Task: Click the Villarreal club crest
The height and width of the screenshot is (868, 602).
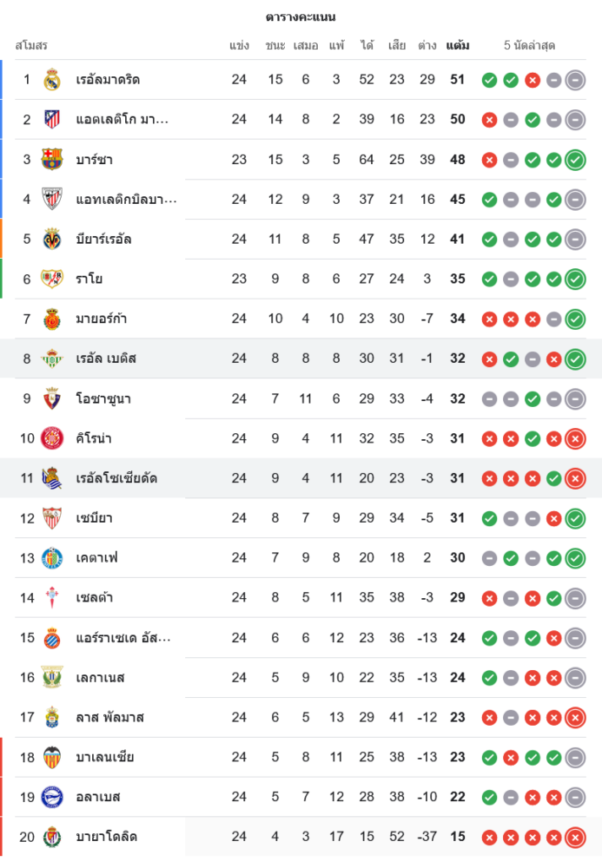Action: [52, 239]
